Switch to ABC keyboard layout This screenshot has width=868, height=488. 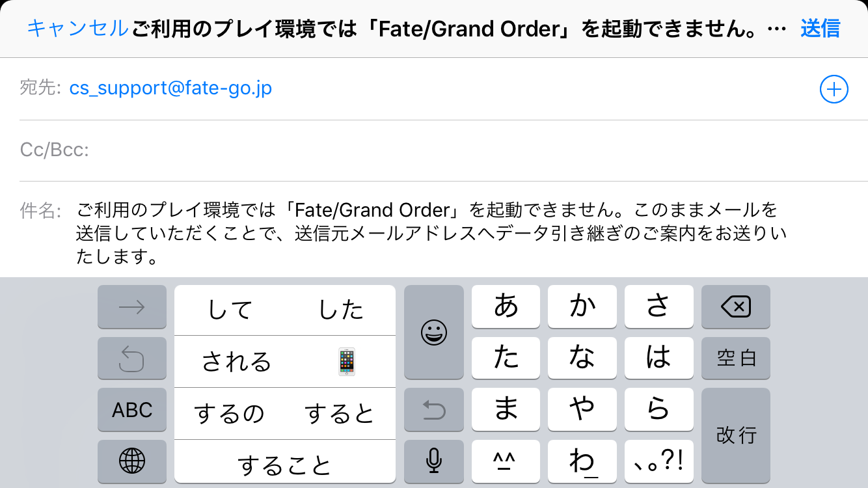(132, 410)
